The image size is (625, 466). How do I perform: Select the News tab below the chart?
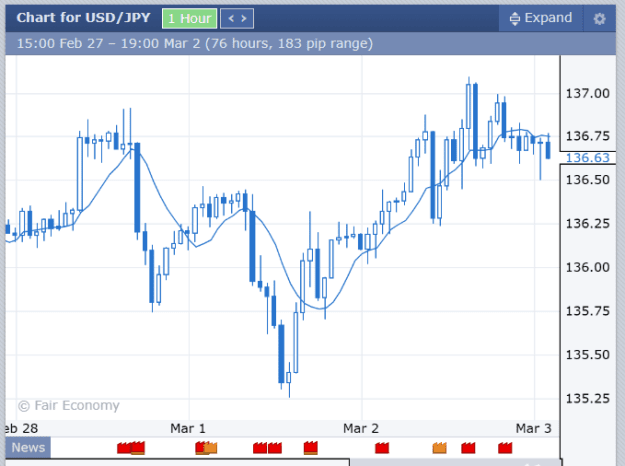(28, 448)
